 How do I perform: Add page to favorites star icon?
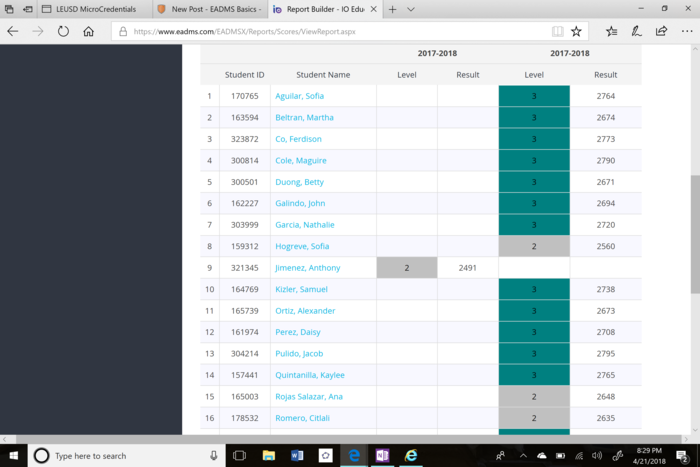pyautogui.click(x=576, y=31)
